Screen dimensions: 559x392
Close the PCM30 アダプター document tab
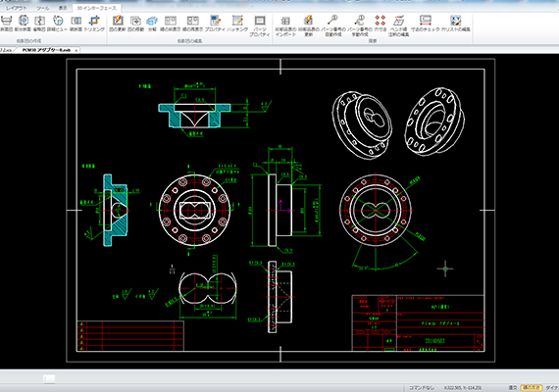76,50
